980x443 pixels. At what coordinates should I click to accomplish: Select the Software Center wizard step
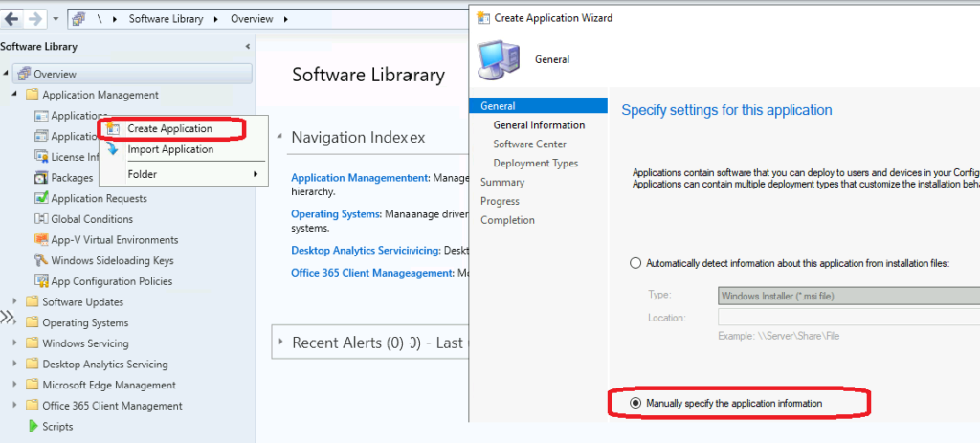(529, 144)
